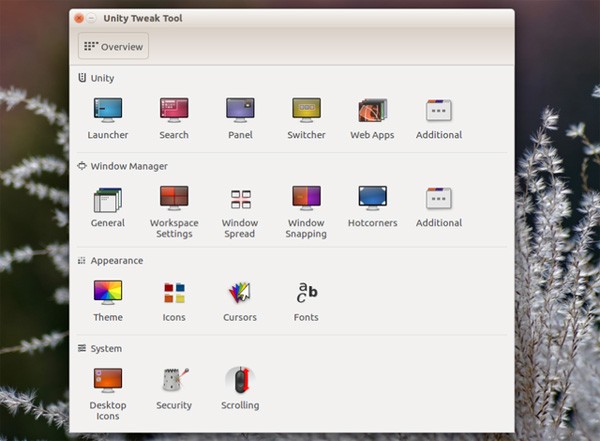Open the Window Snapping icon
Viewport: 600px width, 441px height.
click(x=307, y=198)
